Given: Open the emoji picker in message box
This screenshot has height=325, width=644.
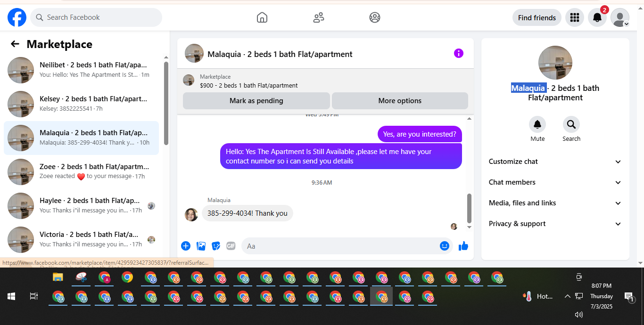Looking at the screenshot, I should coord(444,246).
